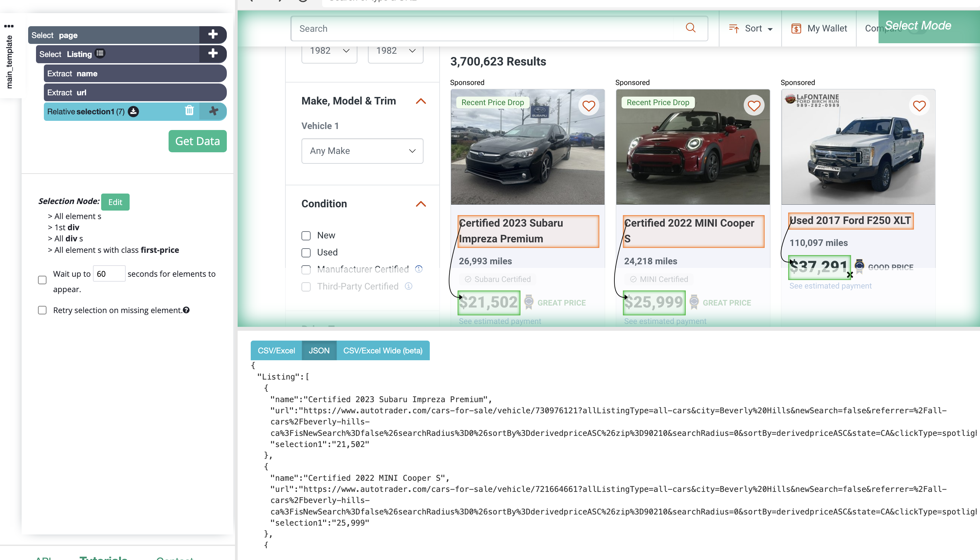Click Edit next to Selection Node
Screen dimensions: 980x560
(115, 202)
